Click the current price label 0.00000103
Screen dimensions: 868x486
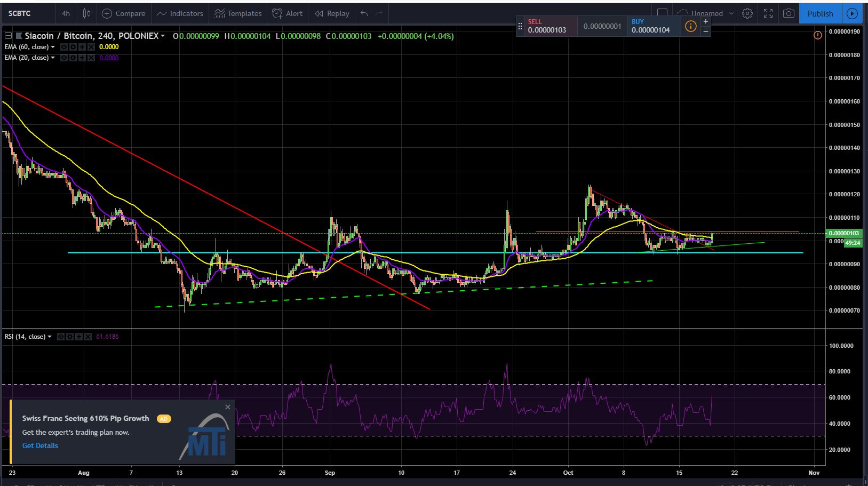click(843, 233)
